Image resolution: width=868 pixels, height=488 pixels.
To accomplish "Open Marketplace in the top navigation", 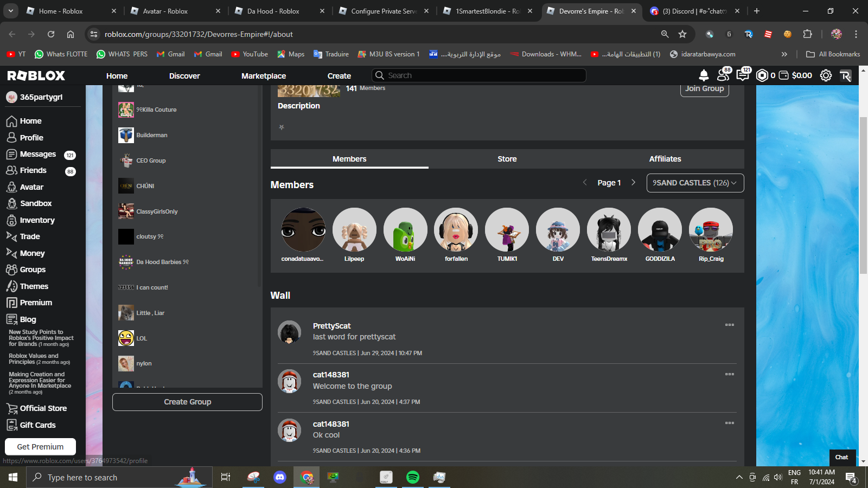I will (264, 76).
